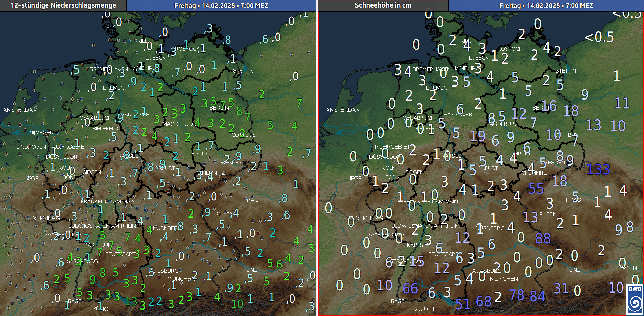644x316 pixels.
Task: Click snow depth value 19 near Kassel
Action: pos(478,136)
